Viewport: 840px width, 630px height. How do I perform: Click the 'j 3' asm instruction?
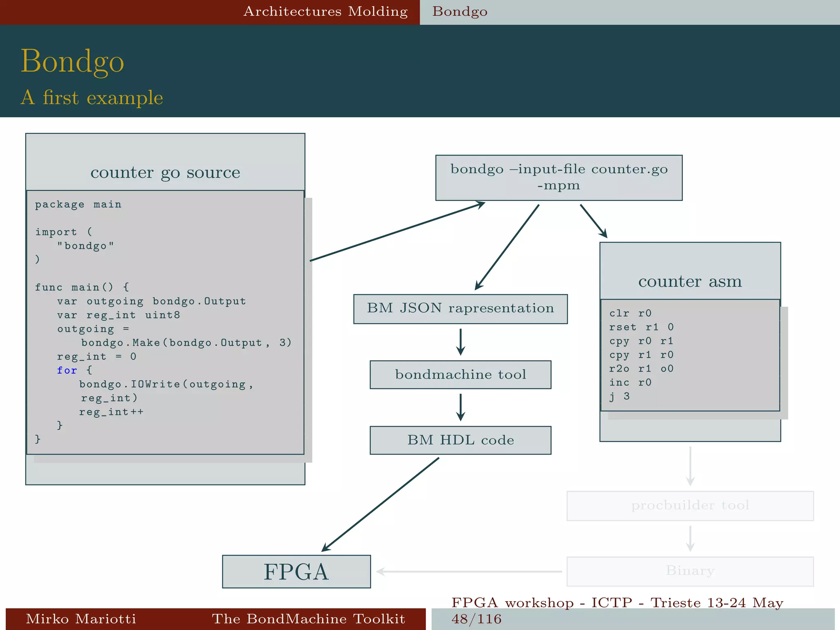(x=619, y=397)
